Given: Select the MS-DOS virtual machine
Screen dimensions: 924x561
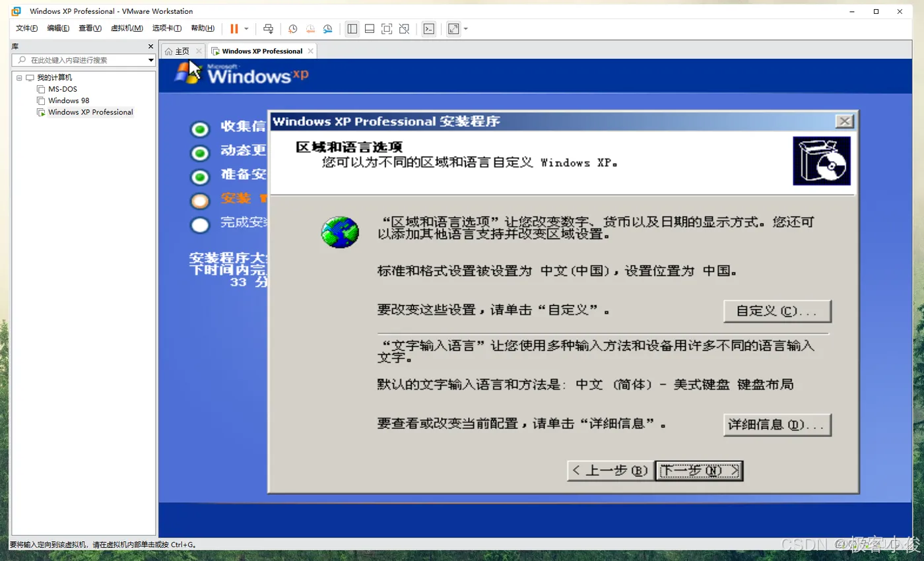Looking at the screenshot, I should 63,89.
